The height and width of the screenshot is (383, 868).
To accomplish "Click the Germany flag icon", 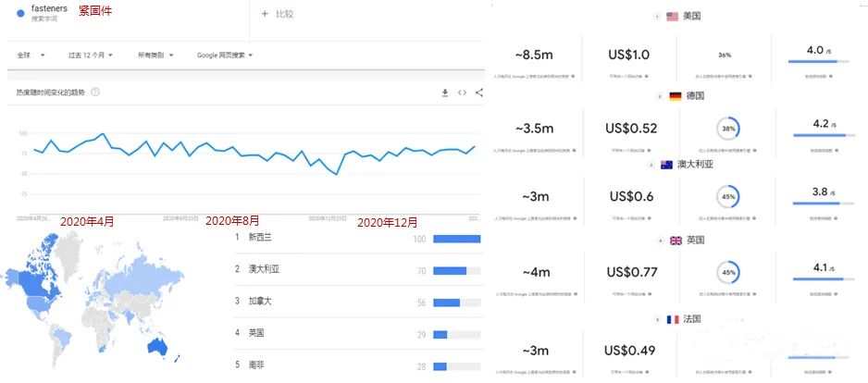I will [675, 95].
